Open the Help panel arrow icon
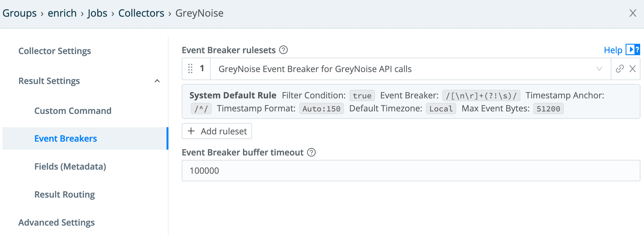This screenshot has height=235, width=644. tap(633, 50)
